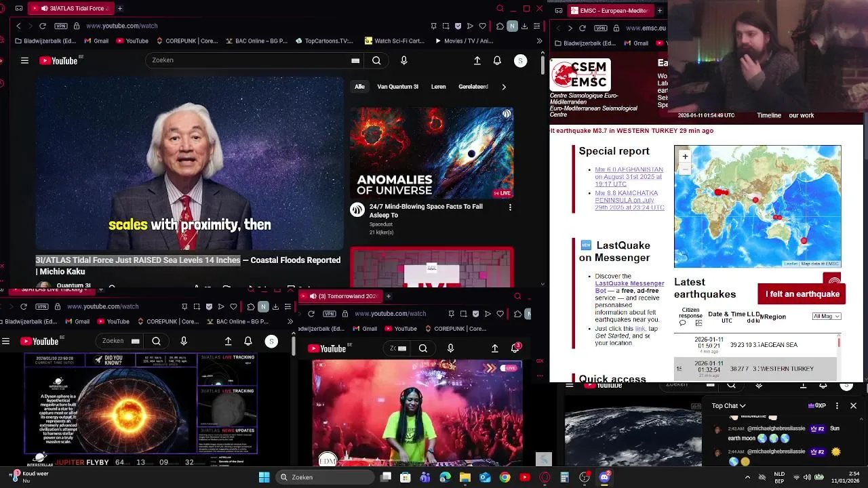
Task: Toggle VPN in the LIVE Tracking window
Action: click(42, 306)
